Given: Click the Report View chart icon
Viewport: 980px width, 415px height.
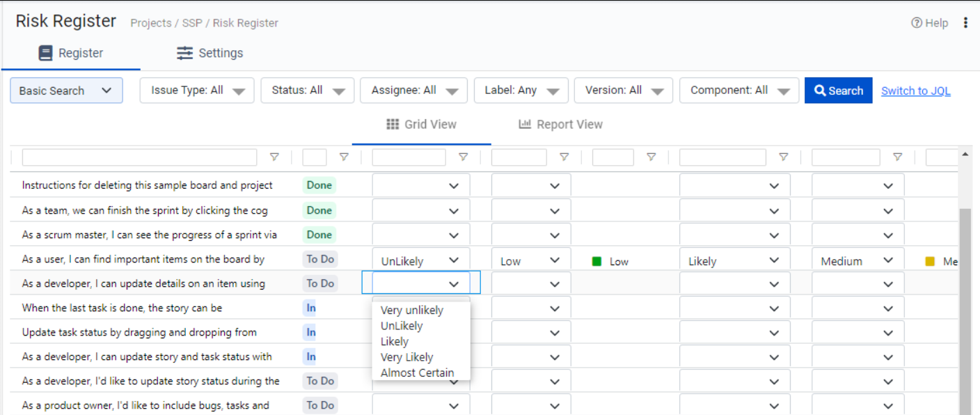Looking at the screenshot, I should (x=525, y=125).
